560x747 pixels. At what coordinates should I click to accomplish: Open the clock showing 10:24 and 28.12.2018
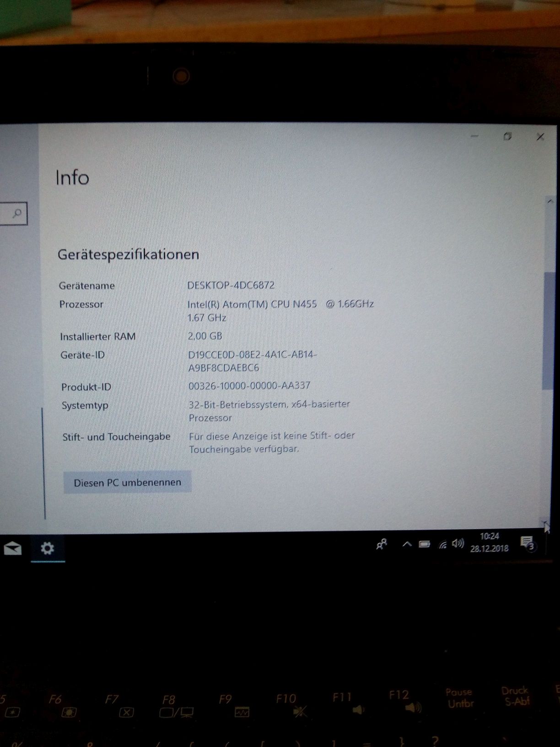point(489,542)
